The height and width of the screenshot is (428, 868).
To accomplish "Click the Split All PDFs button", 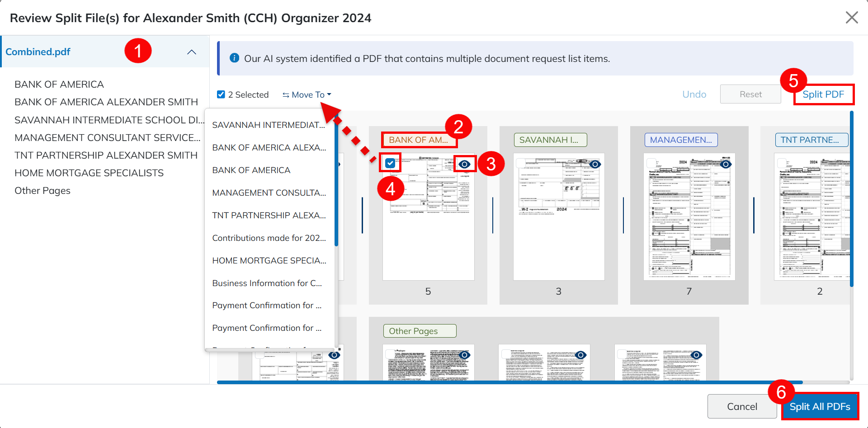I will pyautogui.click(x=820, y=406).
